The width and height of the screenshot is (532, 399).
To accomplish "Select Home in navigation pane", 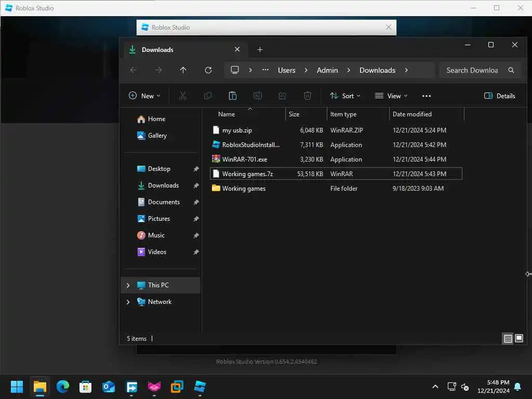I will 151,119.
